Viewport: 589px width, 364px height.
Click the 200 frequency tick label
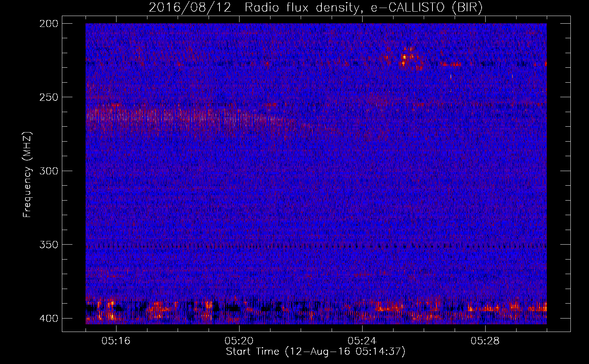pyautogui.click(x=48, y=24)
